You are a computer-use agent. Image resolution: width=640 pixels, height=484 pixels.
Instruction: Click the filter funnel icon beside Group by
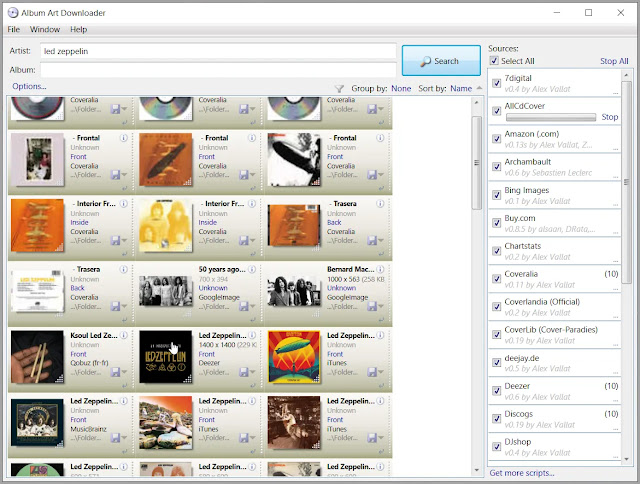tap(339, 88)
